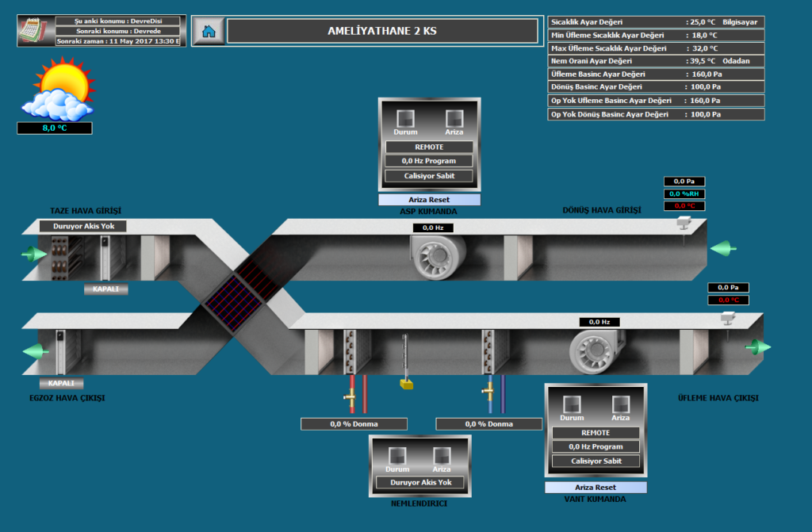Click KAPALI fresh air damper label
The image size is (812, 532).
pos(105,289)
